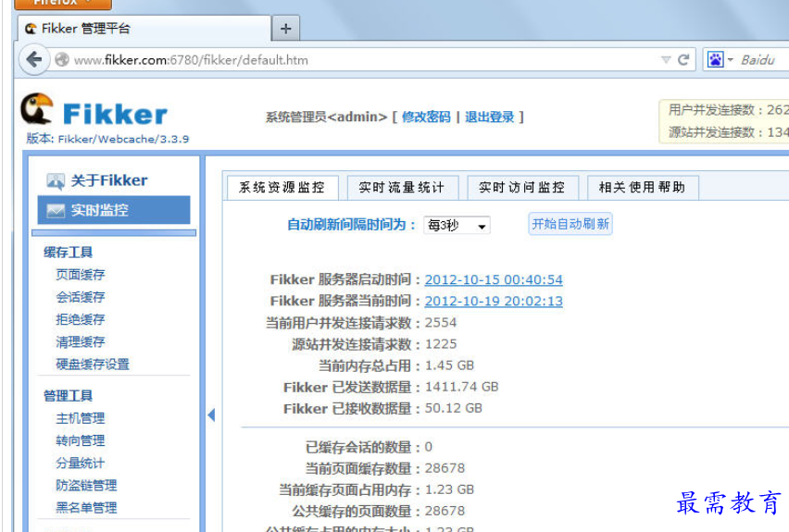Screen dimensions: 789x532
Task: Switch to 系统资源监控 tab
Action: coord(282,188)
